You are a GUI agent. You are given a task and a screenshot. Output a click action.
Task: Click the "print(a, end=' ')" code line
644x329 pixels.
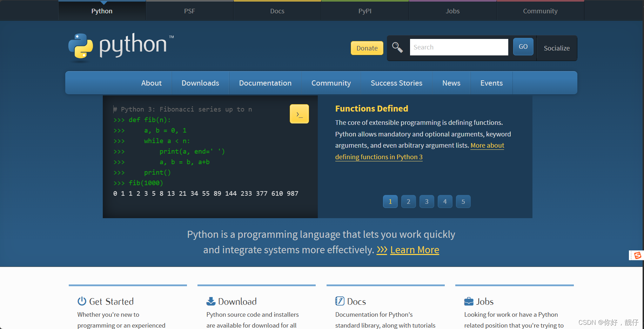pos(192,151)
